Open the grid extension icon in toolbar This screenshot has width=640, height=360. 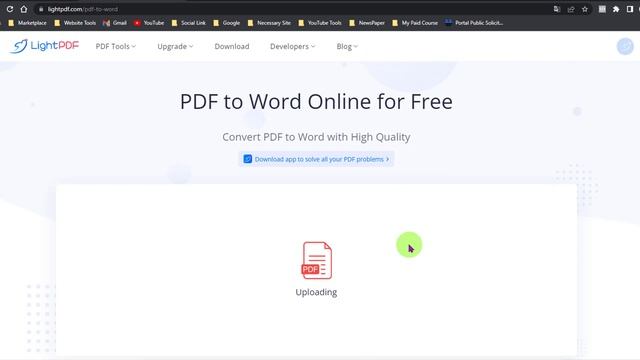coord(602,9)
